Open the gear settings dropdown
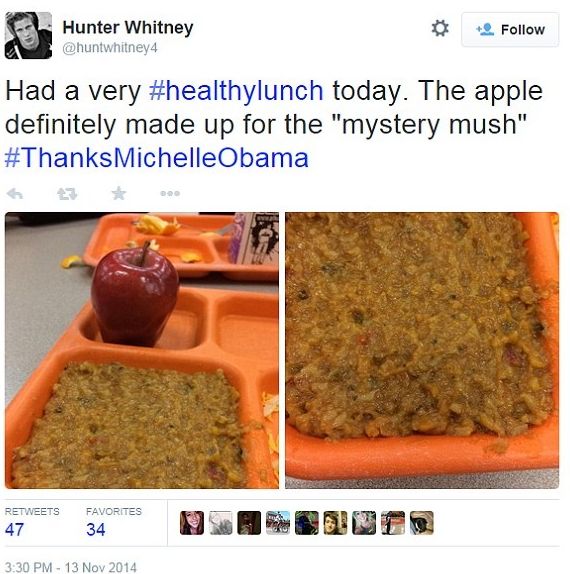Image resolution: width=570 pixels, height=574 pixels. 440,28
